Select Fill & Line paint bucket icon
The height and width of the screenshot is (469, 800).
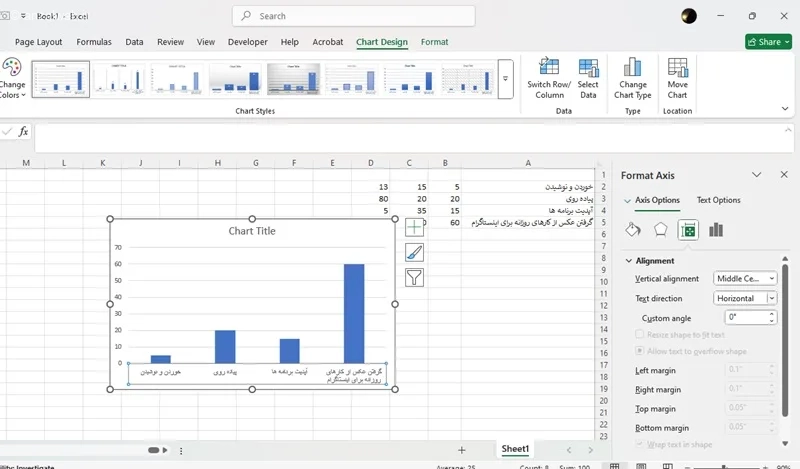click(632, 230)
